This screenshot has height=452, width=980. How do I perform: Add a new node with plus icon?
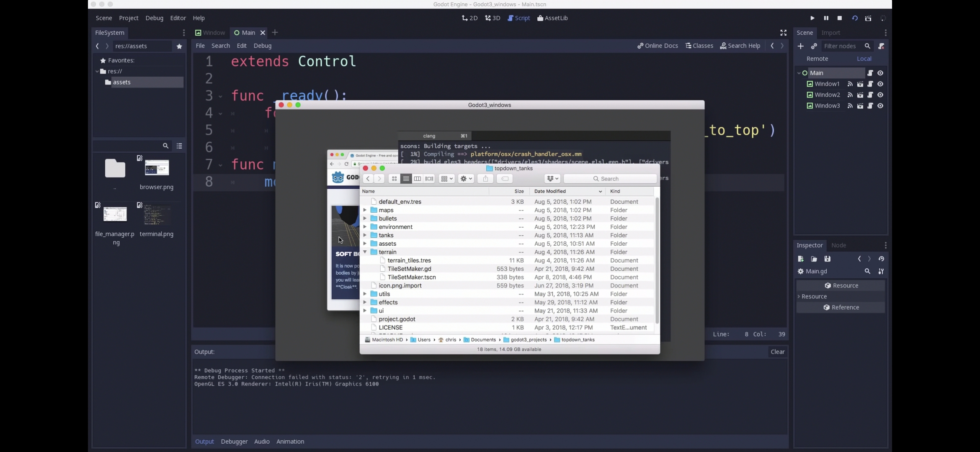[x=800, y=46]
